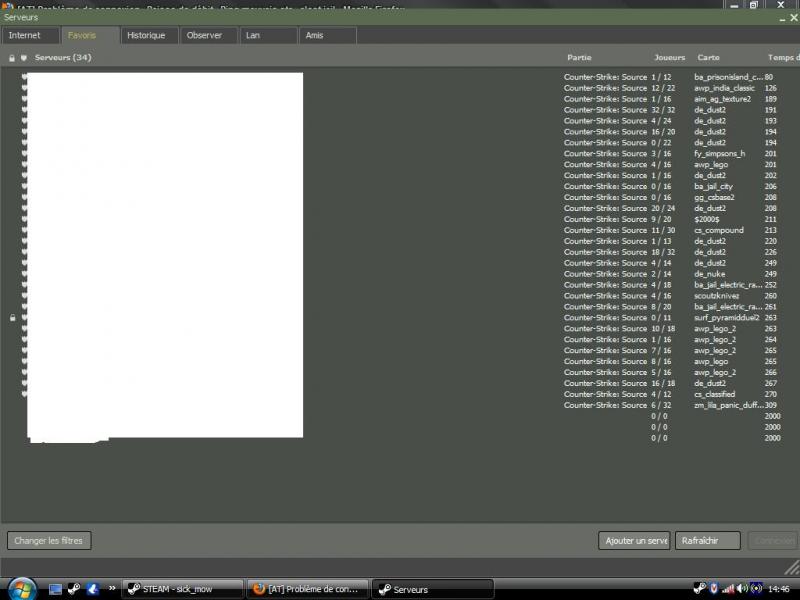This screenshot has height=600, width=800.
Task: Sort the list by the Partie column
Action: click(x=578, y=58)
